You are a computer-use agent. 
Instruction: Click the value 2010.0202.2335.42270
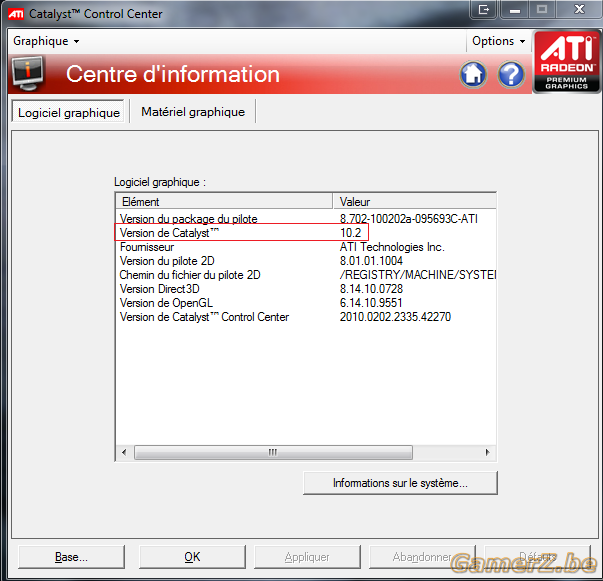395,317
